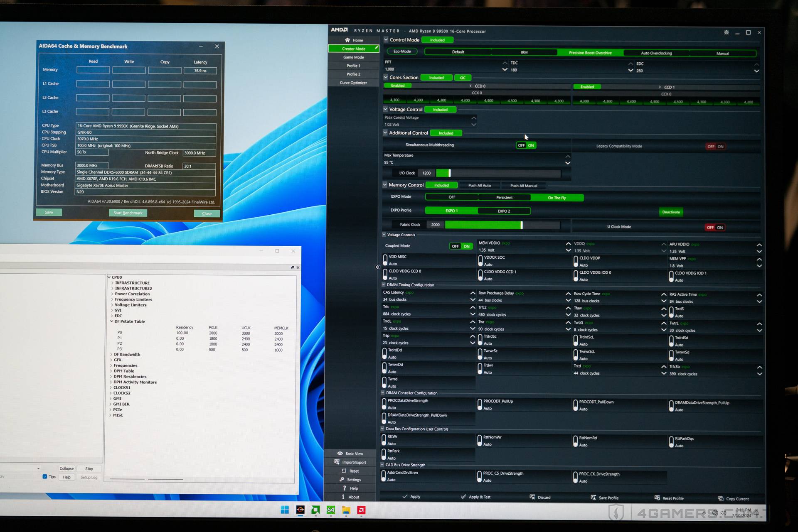Click Deactivate EXPO profile button

[671, 212]
